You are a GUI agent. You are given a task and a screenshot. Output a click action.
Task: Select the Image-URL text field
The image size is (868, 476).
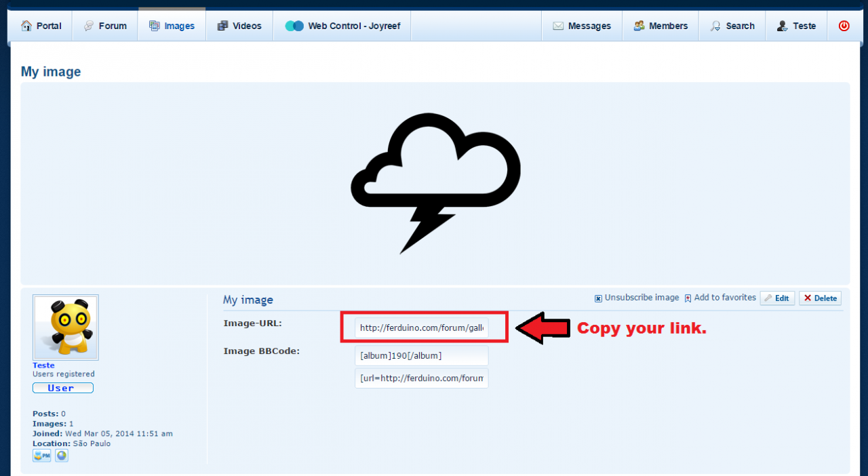421,328
